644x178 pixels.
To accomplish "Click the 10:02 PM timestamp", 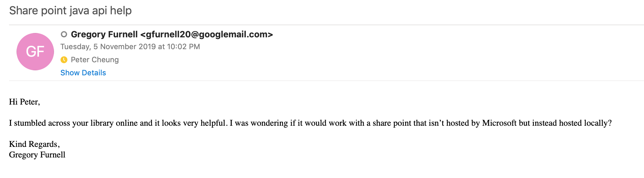I will pyautogui.click(x=183, y=47).
